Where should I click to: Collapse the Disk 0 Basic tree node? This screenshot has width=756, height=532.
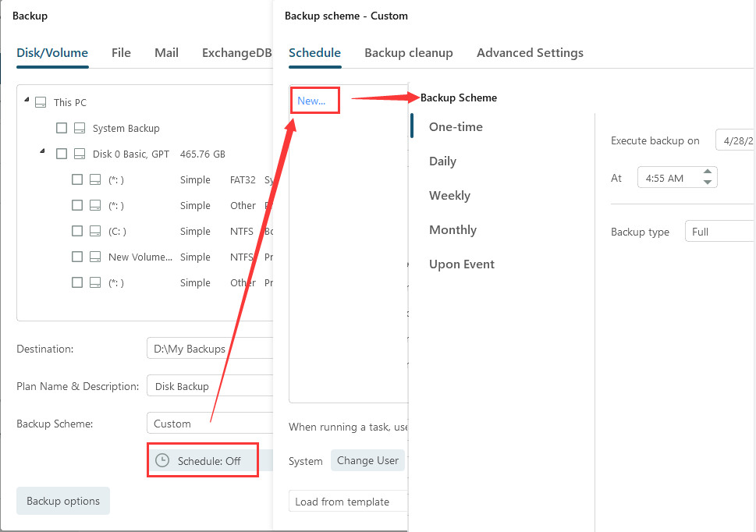point(42,152)
